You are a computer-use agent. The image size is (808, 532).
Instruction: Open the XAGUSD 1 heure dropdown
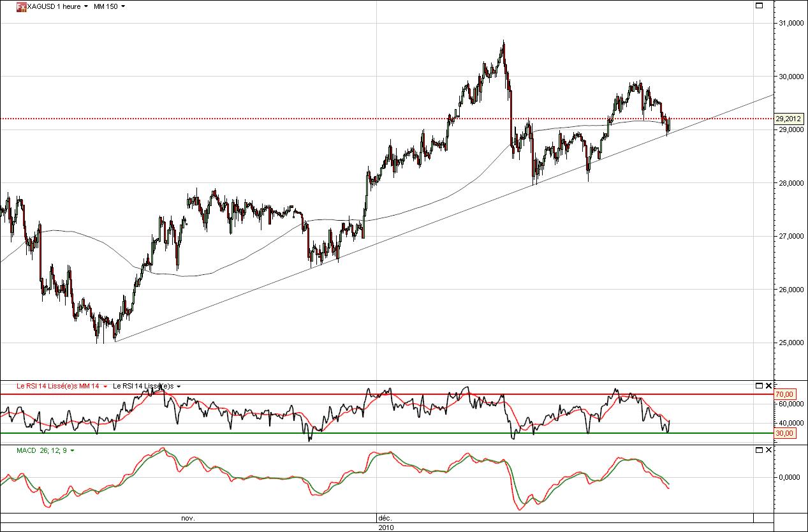(x=85, y=6)
